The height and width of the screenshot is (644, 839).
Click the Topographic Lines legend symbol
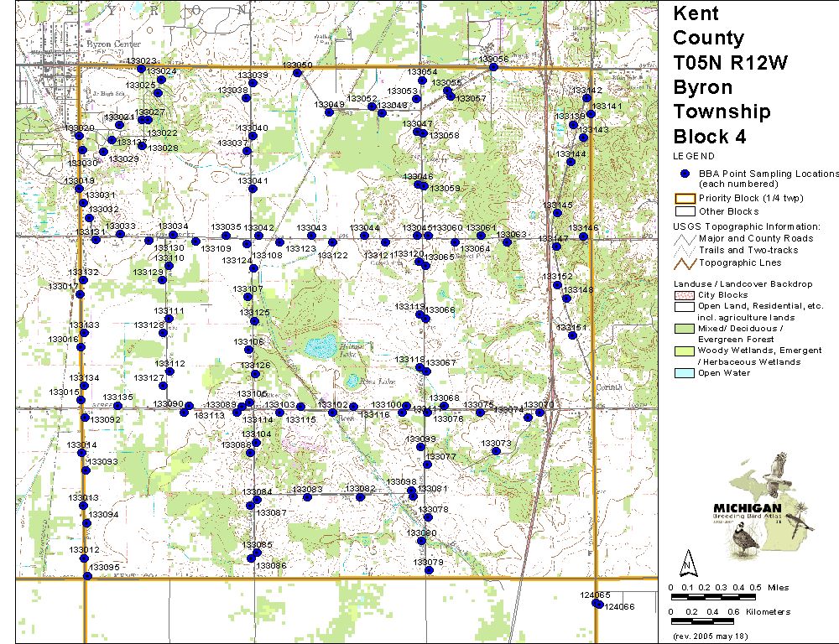(685, 262)
